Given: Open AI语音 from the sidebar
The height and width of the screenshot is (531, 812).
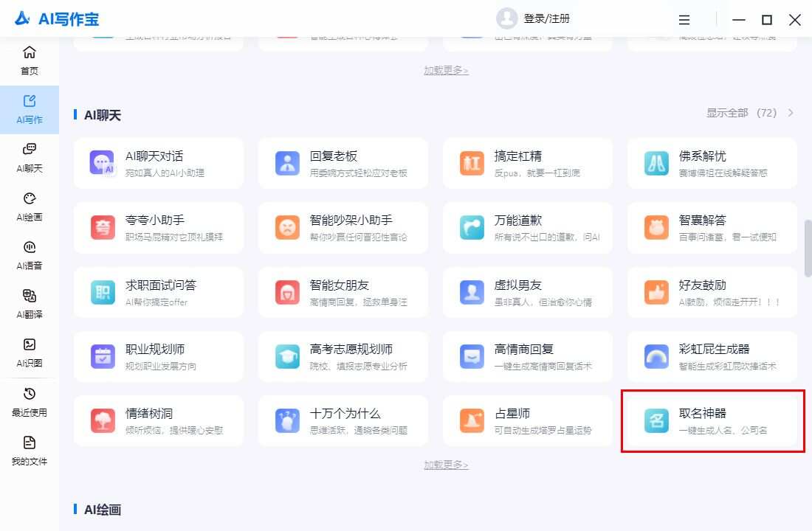Looking at the screenshot, I should pos(30,254).
